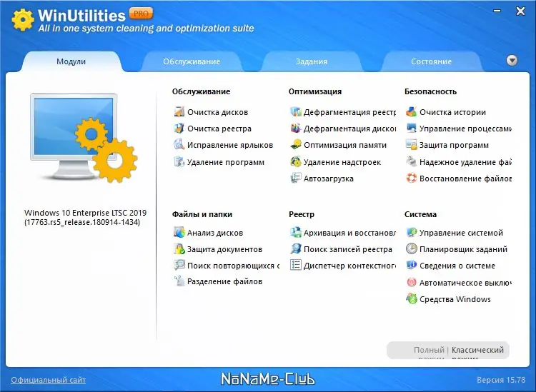Open the Состояние tab
The image size is (536, 392).
pyautogui.click(x=431, y=61)
